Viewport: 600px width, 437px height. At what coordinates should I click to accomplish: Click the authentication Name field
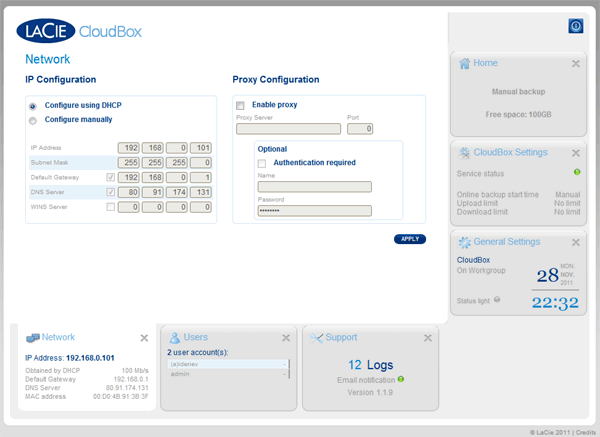[315, 187]
